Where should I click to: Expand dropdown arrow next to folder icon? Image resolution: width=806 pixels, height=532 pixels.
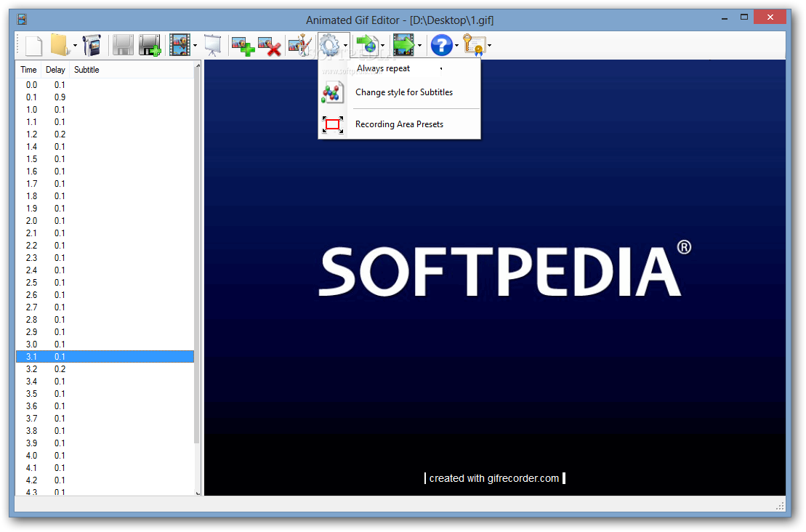coord(75,46)
